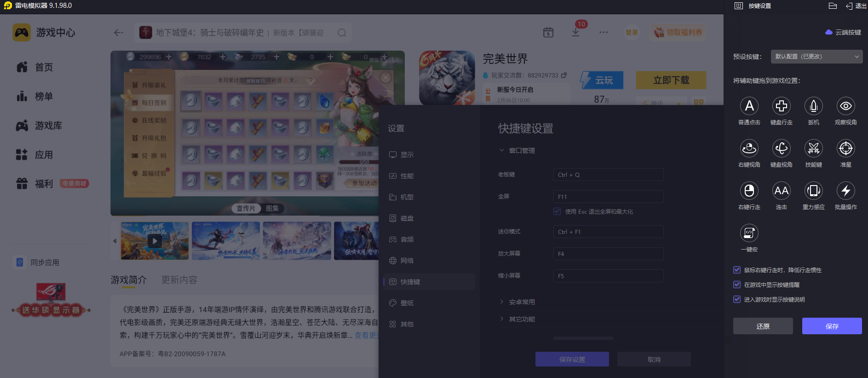Choose the 观察视角 eye icon
Screen dimensions: 868x378
click(x=845, y=106)
